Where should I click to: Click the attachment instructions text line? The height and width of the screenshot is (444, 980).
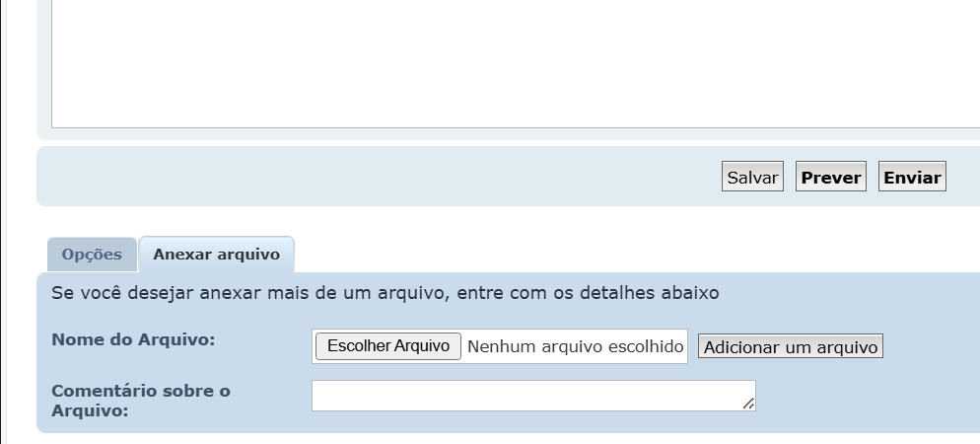coord(385,293)
